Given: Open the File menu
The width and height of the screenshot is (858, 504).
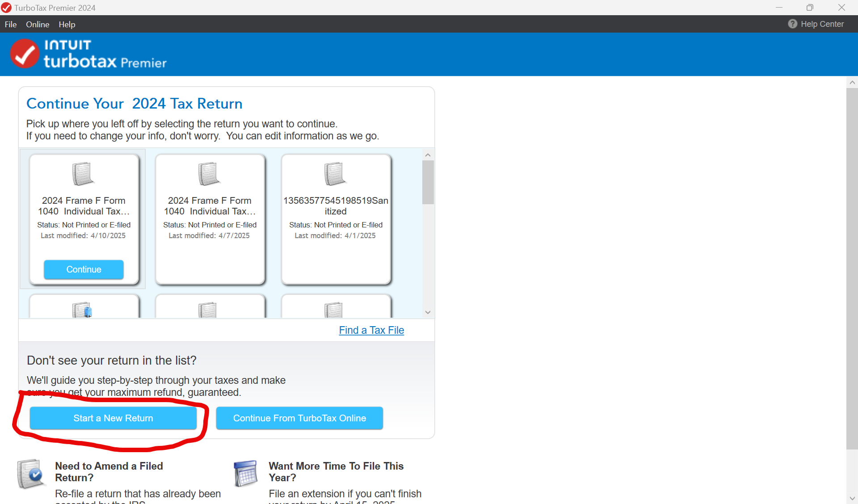Looking at the screenshot, I should click(11, 24).
